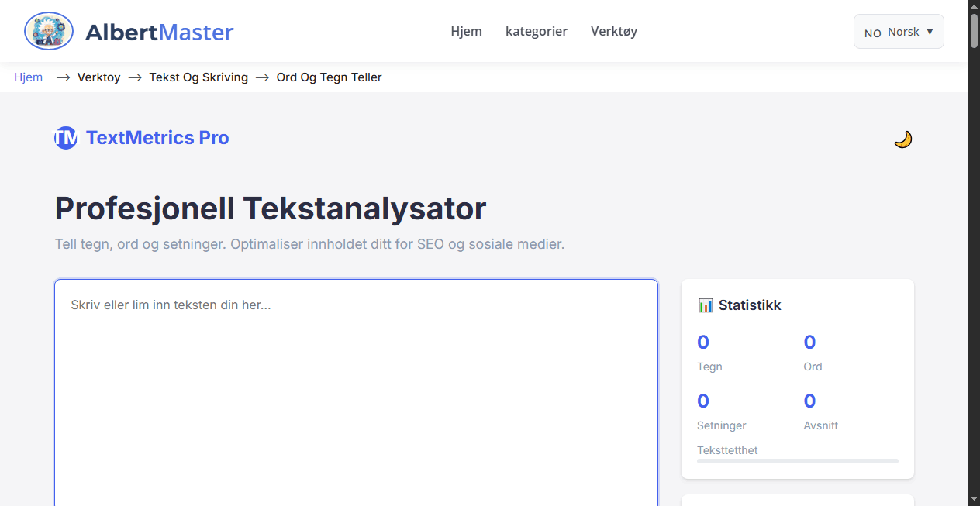This screenshot has height=506, width=980.
Task: Select the Ord Og Tegn Teller breadcrumb
Action: [329, 77]
